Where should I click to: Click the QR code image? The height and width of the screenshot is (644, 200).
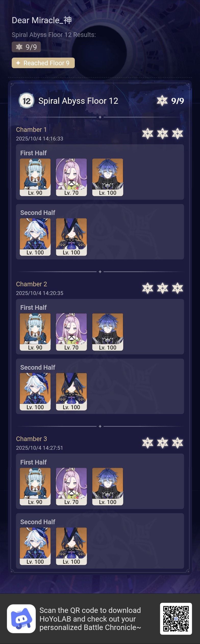pyautogui.click(x=176, y=619)
